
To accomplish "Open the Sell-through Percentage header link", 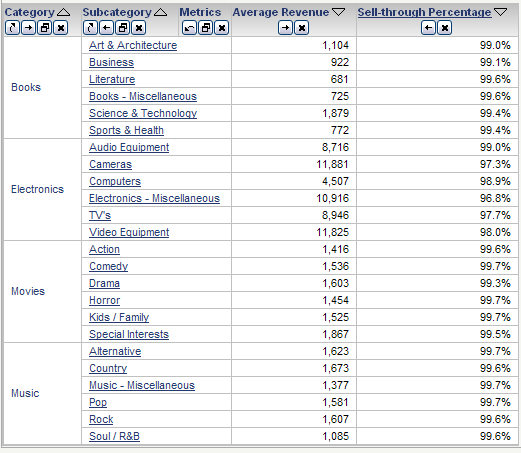I will click(x=424, y=12).
